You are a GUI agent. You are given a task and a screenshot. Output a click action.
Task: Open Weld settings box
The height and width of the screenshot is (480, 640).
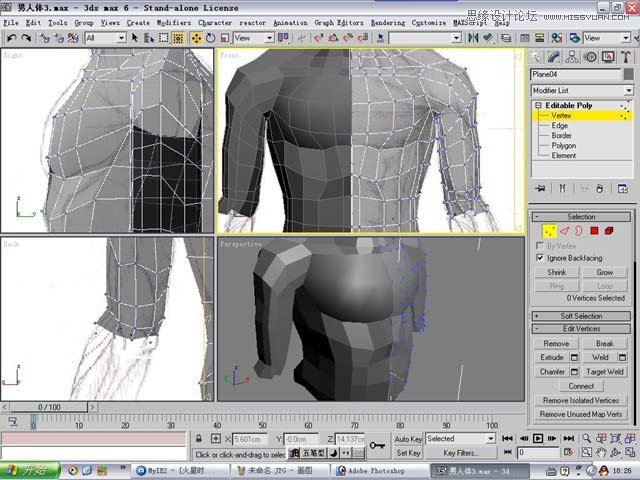click(x=622, y=358)
